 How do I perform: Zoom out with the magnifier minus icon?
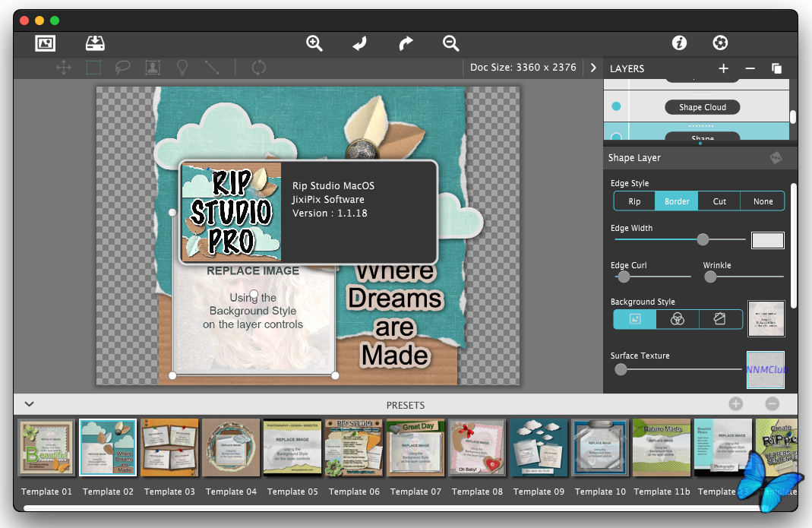[x=451, y=43]
